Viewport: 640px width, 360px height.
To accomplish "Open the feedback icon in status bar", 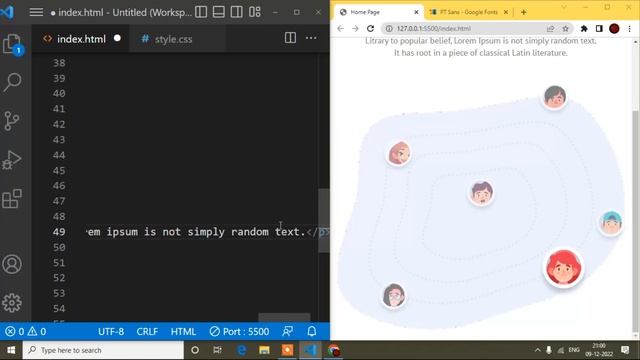I will coord(287,331).
